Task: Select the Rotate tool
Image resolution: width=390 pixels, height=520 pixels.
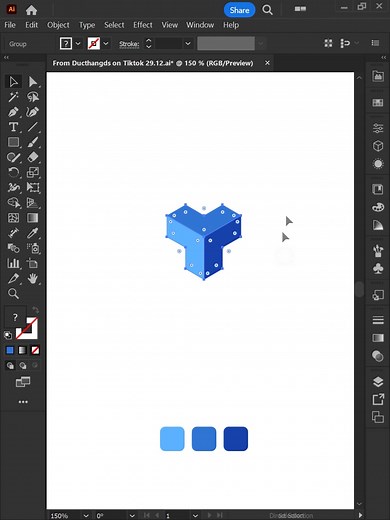Action: pos(13,172)
